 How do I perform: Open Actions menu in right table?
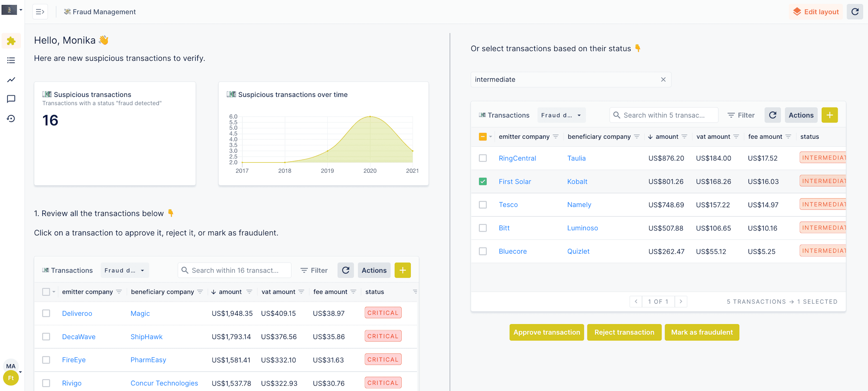(x=801, y=115)
